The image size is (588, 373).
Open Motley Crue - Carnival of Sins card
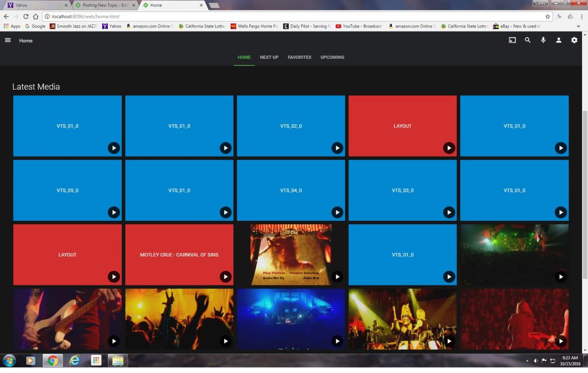179,255
